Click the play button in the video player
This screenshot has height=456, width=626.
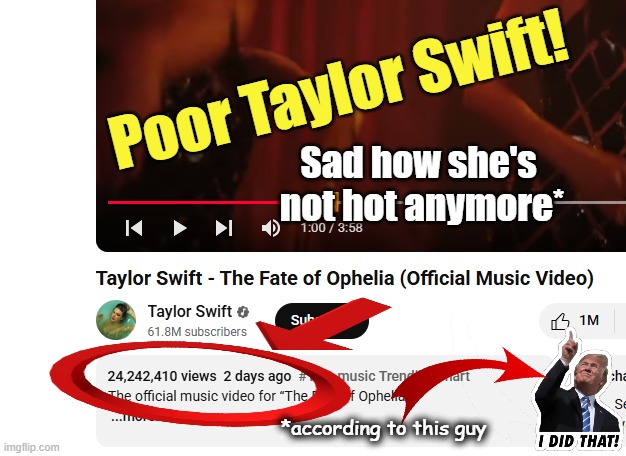pyautogui.click(x=180, y=228)
